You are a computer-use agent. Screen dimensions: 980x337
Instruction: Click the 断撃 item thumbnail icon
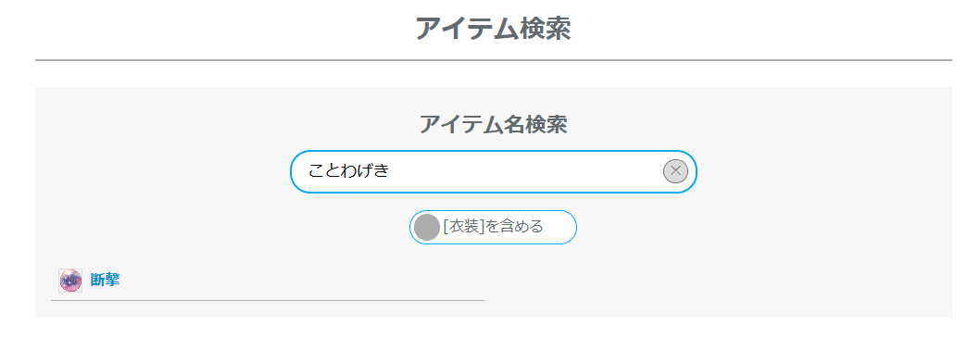(70, 281)
